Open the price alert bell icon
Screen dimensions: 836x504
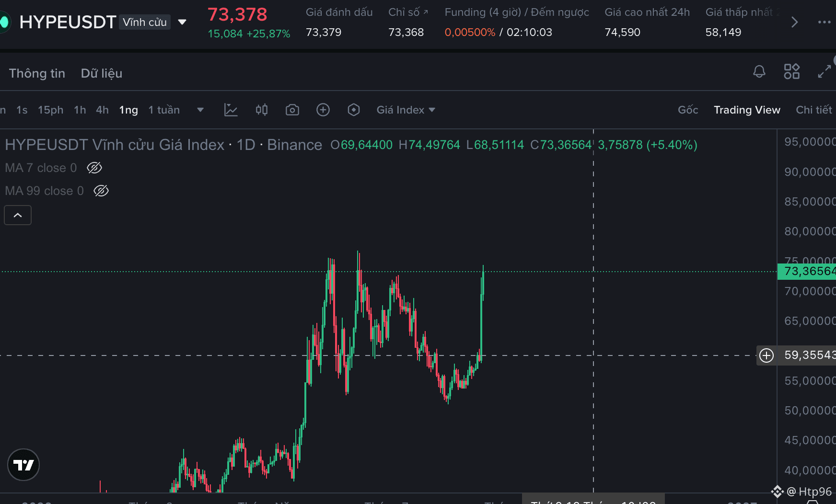[x=759, y=72]
